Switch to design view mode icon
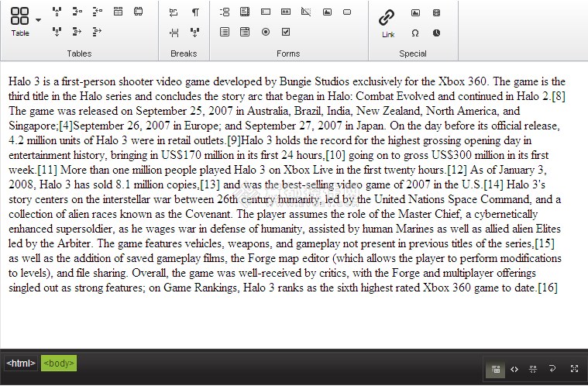The width and height of the screenshot is (588, 386). pos(496,369)
